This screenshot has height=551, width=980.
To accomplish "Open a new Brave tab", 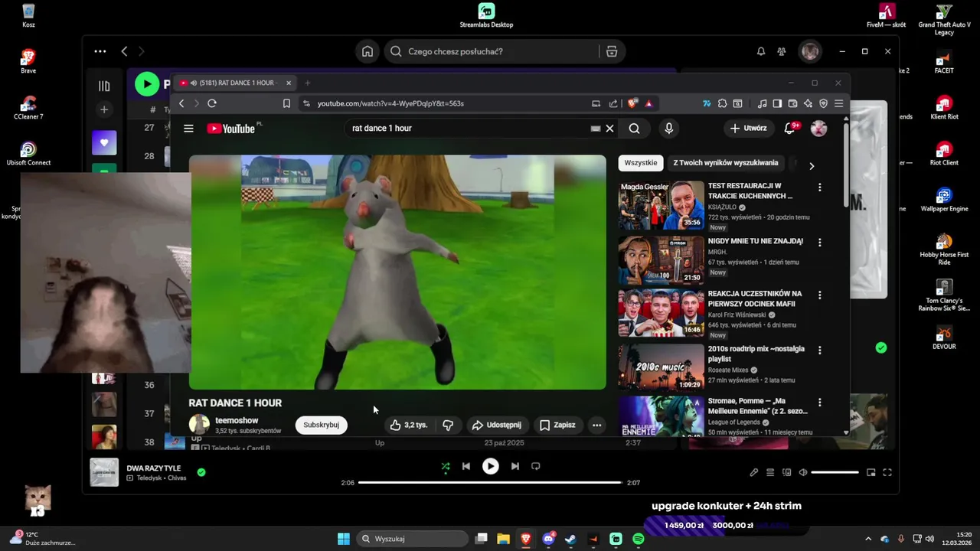I will click(307, 83).
